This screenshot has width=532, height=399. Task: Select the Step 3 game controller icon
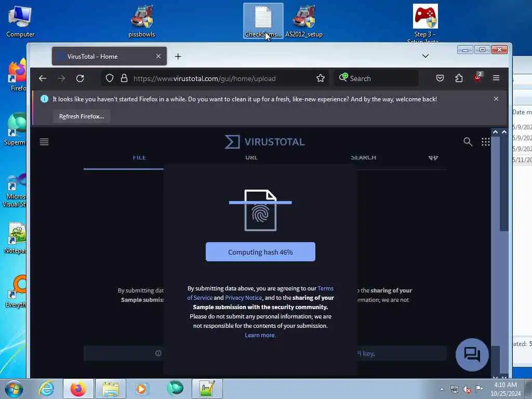pos(425,23)
